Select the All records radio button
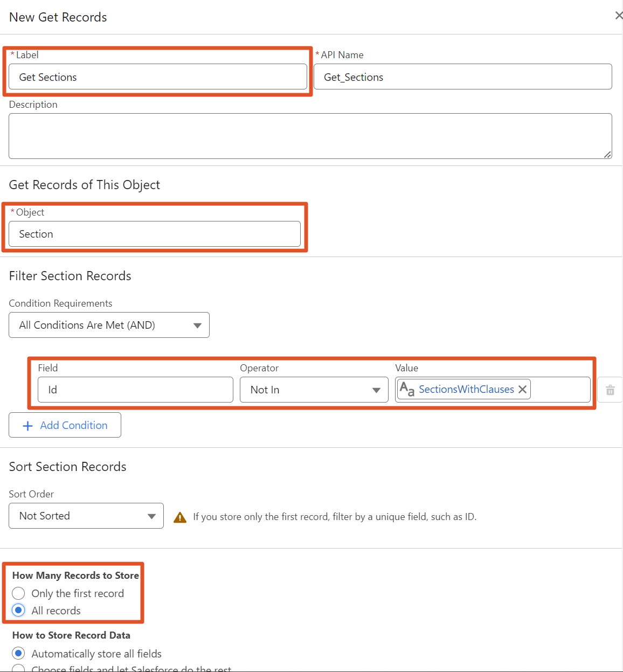Screen dimensions: 623x672 (18, 610)
